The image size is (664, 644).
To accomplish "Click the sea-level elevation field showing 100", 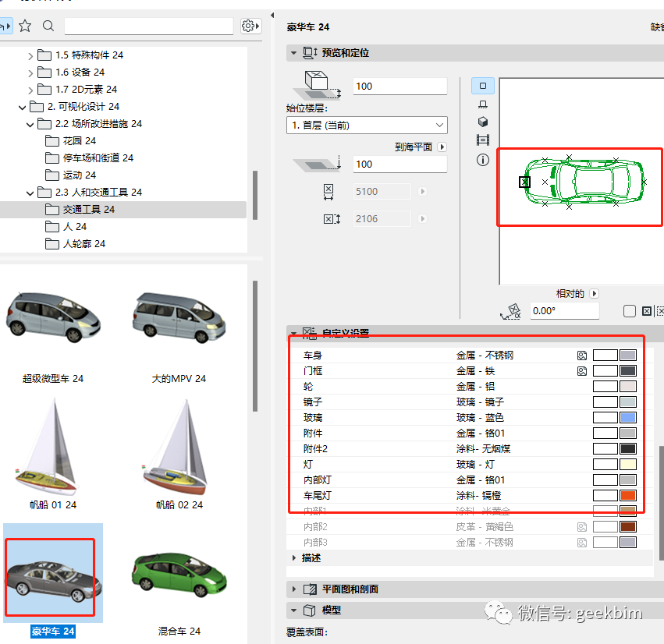I will coord(399,165).
